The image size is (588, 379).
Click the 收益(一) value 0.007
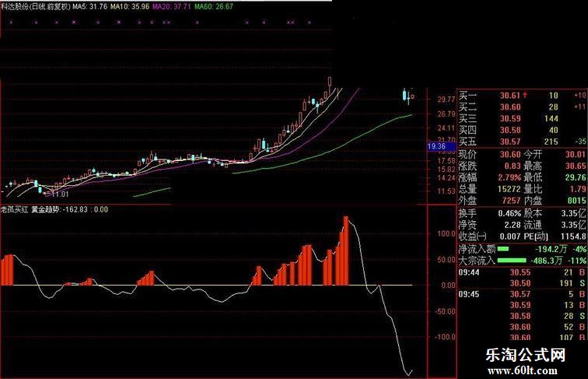tap(510, 236)
